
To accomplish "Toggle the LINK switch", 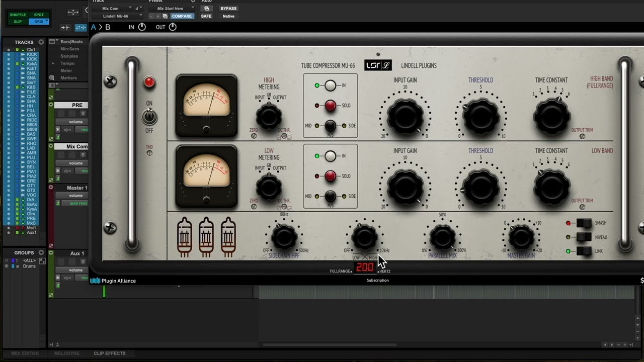I will [584, 251].
